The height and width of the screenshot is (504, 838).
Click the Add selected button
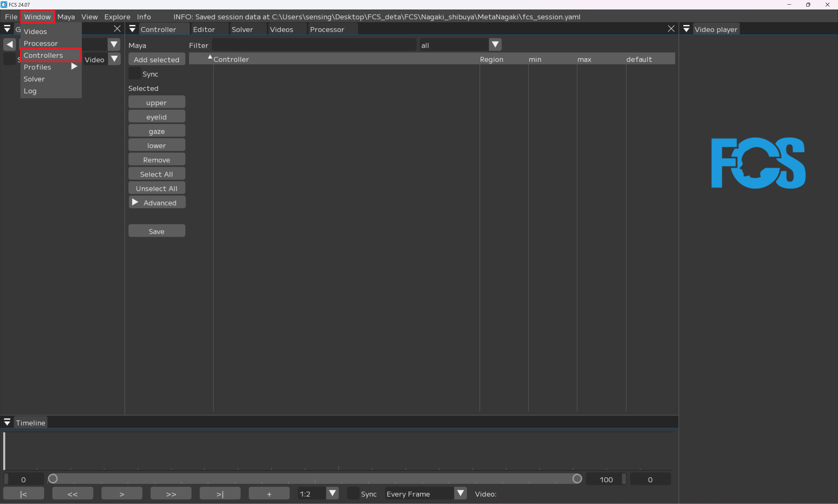coord(156,60)
